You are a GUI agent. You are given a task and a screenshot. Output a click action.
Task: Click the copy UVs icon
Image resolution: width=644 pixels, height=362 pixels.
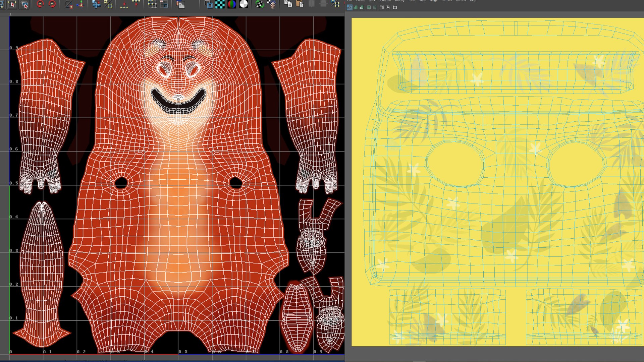click(x=288, y=4)
